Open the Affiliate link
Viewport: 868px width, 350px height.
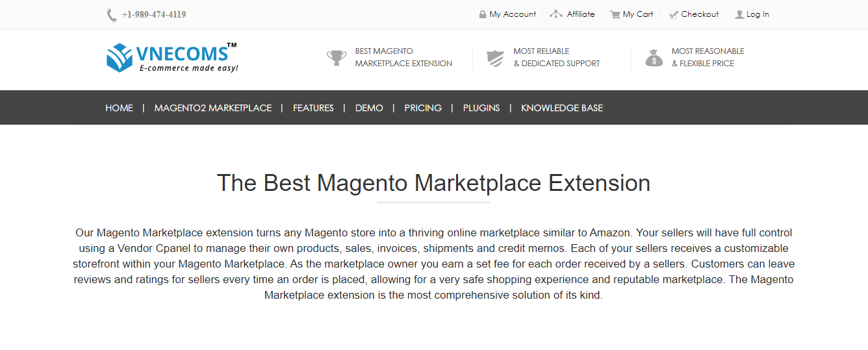(581, 14)
